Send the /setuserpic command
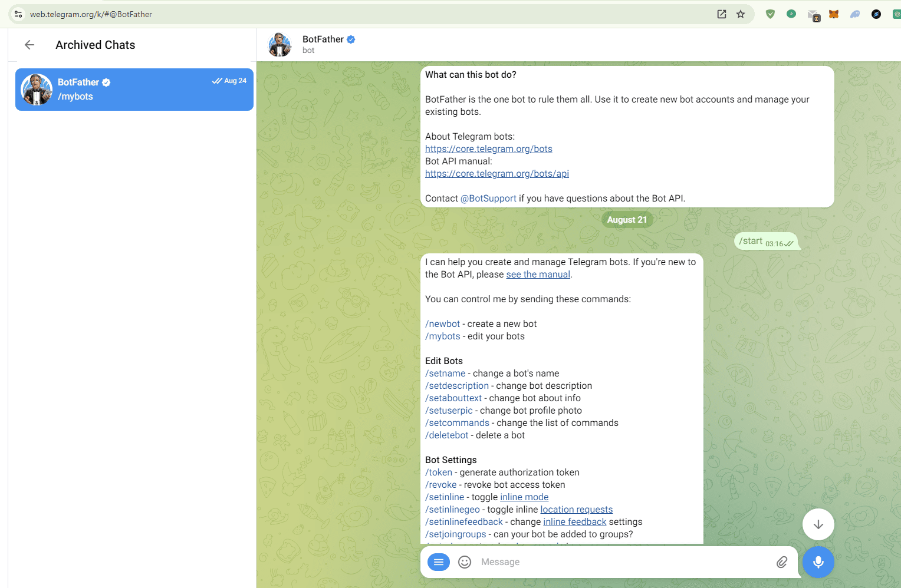This screenshot has height=588, width=901. point(449,411)
